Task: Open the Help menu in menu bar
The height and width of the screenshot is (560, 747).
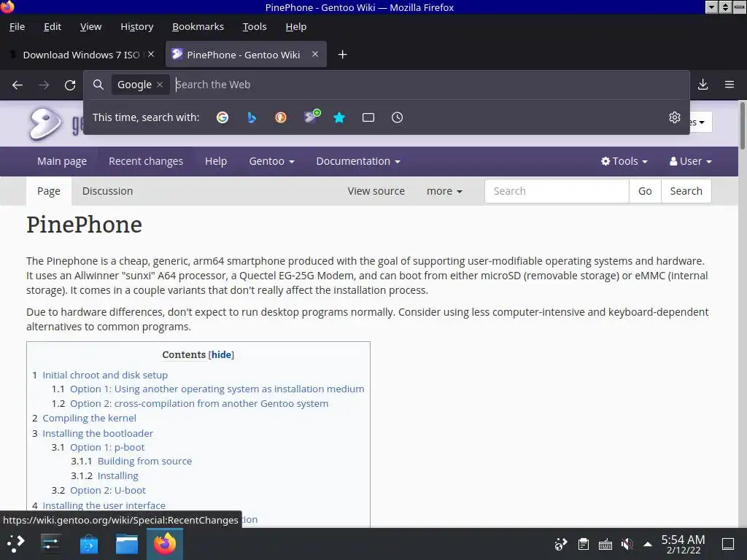Action: click(x=296, y=27)
